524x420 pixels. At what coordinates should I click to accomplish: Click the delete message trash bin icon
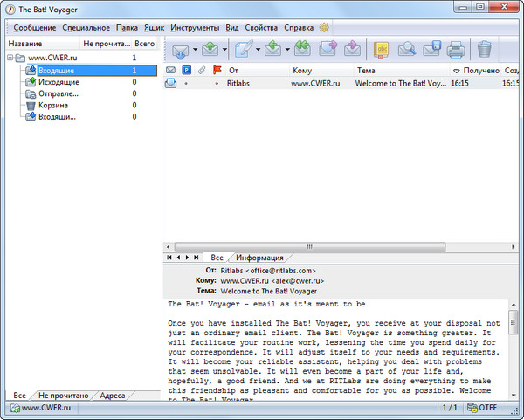pyautogui.click(x=485, y=49)
